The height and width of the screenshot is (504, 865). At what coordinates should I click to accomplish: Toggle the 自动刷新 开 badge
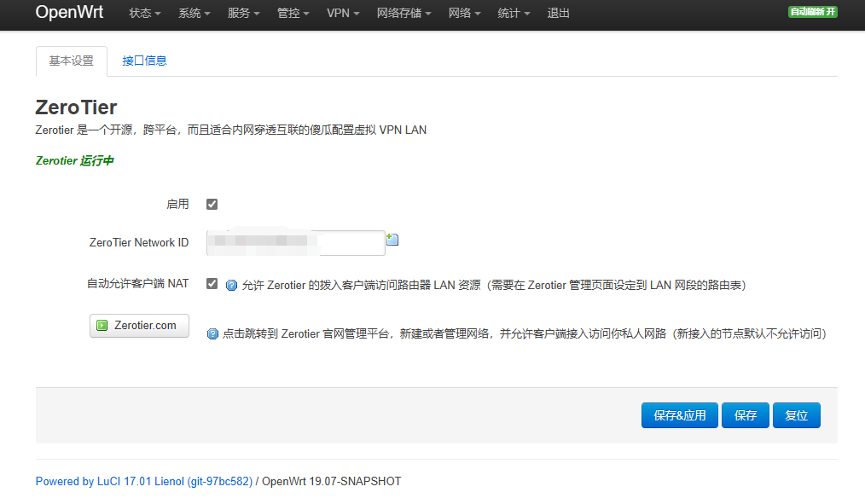[x=813, y=12]
